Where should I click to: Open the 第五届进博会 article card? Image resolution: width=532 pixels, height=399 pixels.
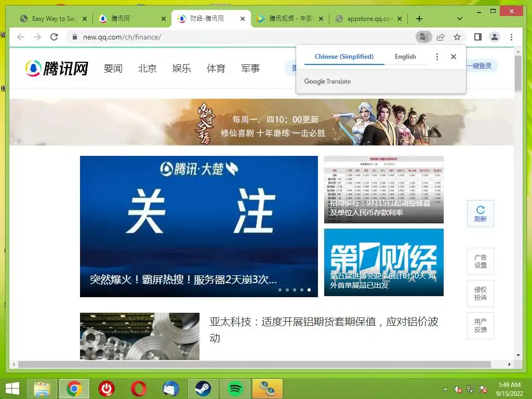tap(384, 262)
